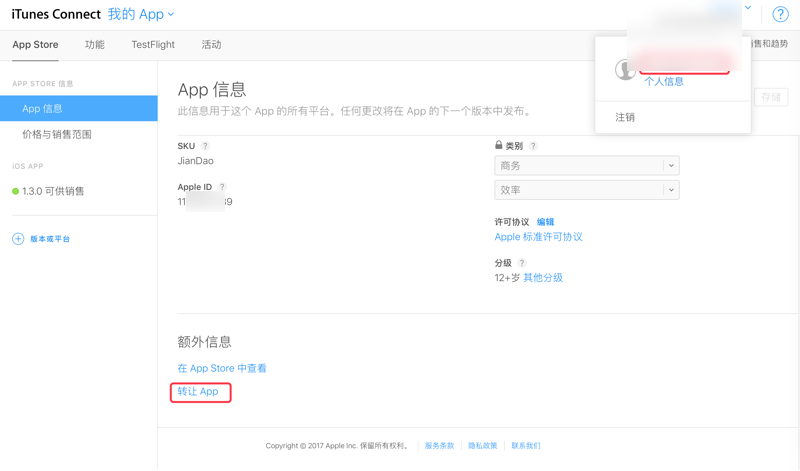Open the Apple 标准许可协议 link
This screenshot has width=800, height=471.
(x=538, y=237)
